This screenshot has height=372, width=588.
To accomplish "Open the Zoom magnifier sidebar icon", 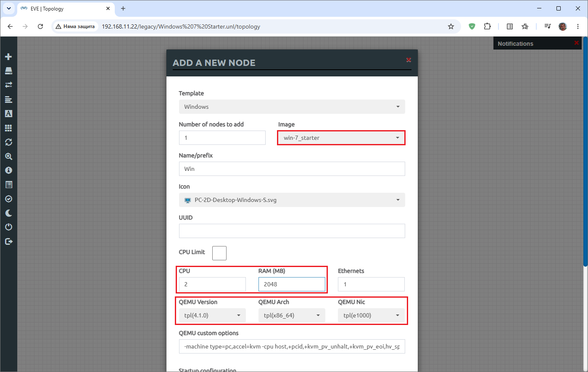I will coord(8,157).
